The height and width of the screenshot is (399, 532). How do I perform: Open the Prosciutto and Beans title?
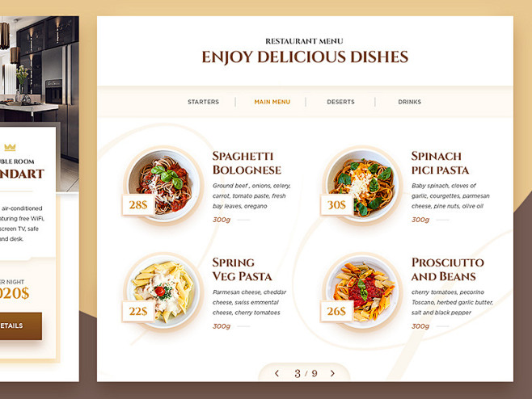448,270
